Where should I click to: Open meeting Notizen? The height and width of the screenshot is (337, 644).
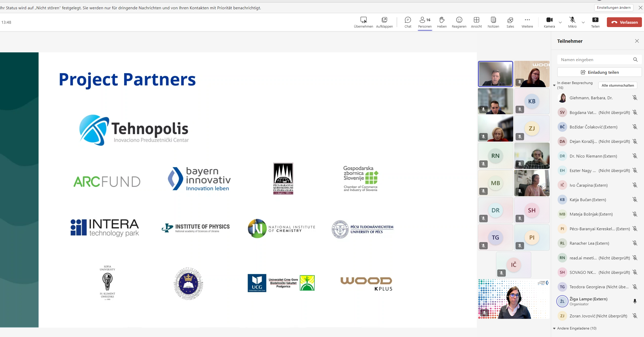tap(493, 22)
